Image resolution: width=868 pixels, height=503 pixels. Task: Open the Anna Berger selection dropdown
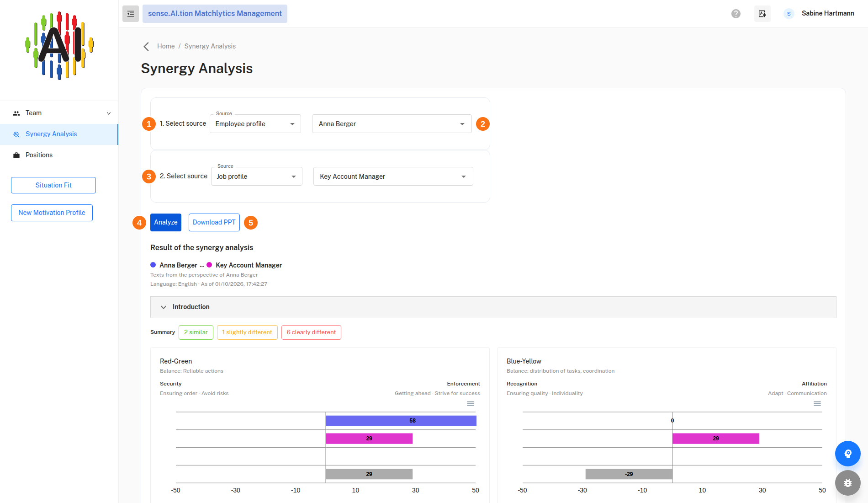(392, 124)
